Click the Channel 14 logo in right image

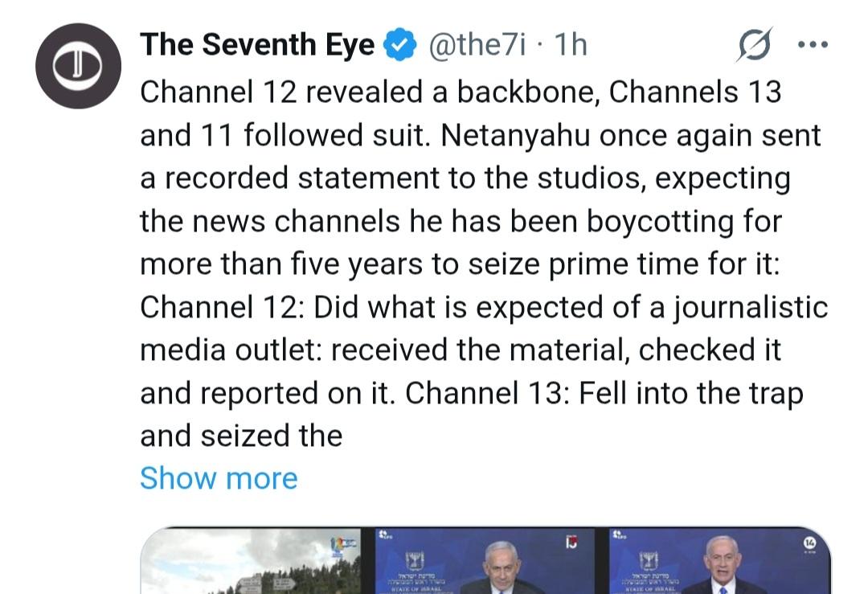pos(809,545)
